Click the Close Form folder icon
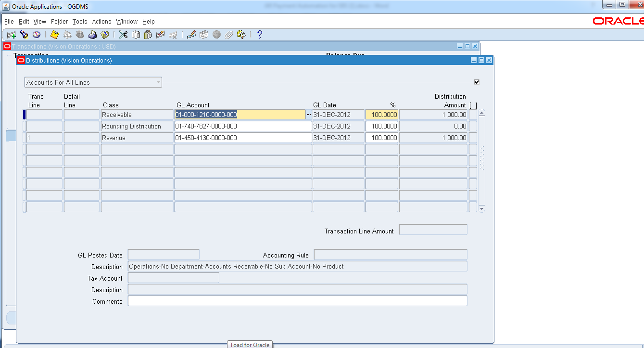 (105, 35)
